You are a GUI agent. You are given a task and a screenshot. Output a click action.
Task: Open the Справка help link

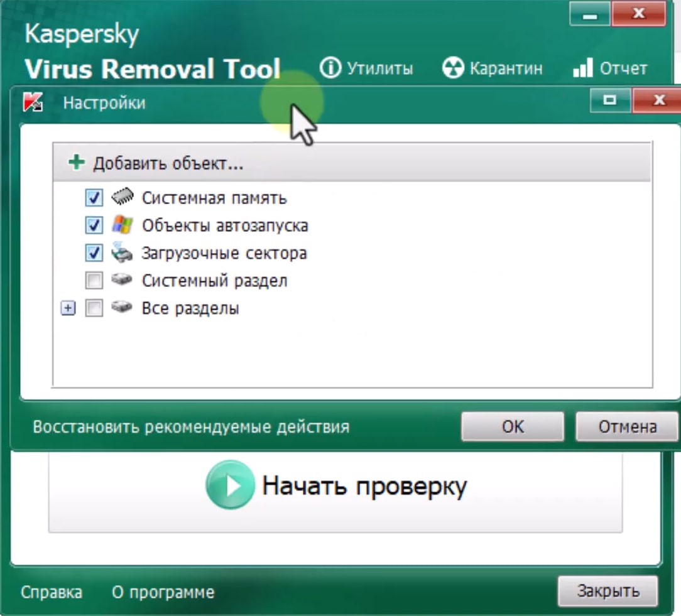pos(52,592)
